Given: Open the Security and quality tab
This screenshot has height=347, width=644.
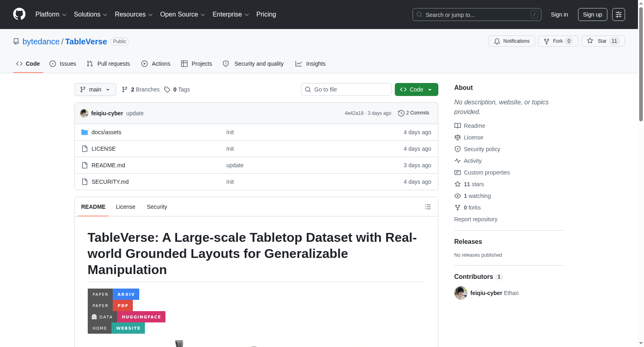Looking at the screenshot, I should coord(253,64).
